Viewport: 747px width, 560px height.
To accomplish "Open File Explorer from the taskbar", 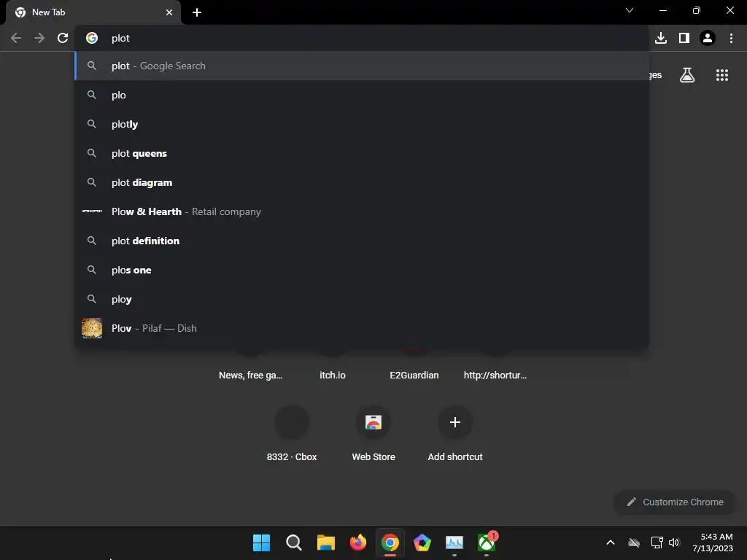I will 326,542.
